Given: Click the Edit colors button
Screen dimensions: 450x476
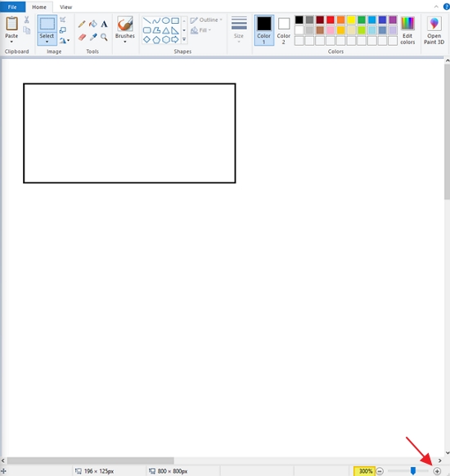Looking at the screenshot, I should click(x=407, y=30).
